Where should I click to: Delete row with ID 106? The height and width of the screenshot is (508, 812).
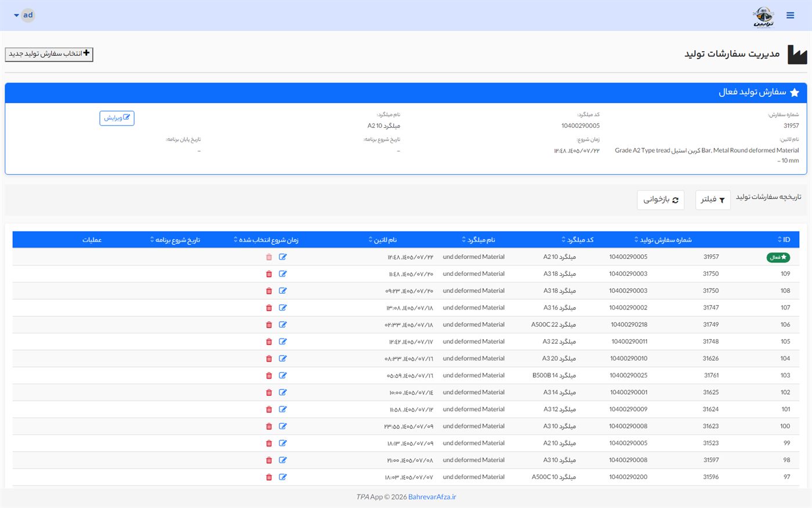(x=269, y=325)
